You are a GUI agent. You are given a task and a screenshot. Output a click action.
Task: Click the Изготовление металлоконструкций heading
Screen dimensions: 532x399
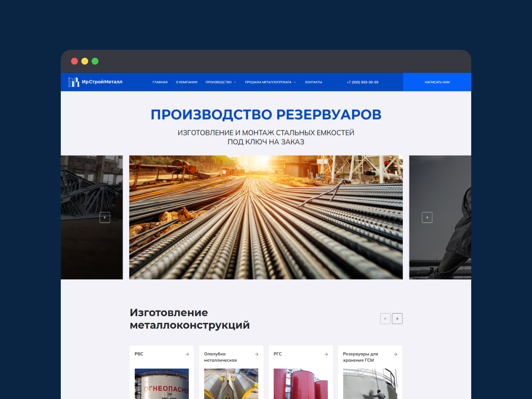tap(190, 319)
